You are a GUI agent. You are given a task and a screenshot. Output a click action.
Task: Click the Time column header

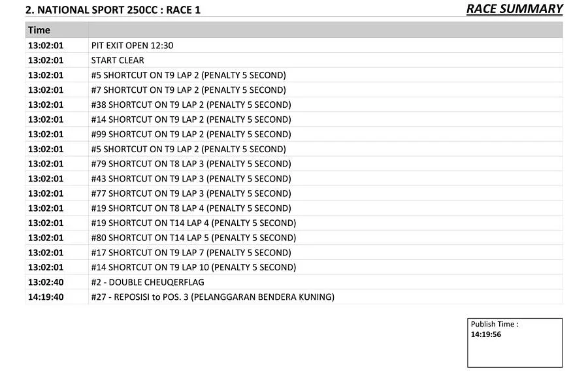point(39,30)
